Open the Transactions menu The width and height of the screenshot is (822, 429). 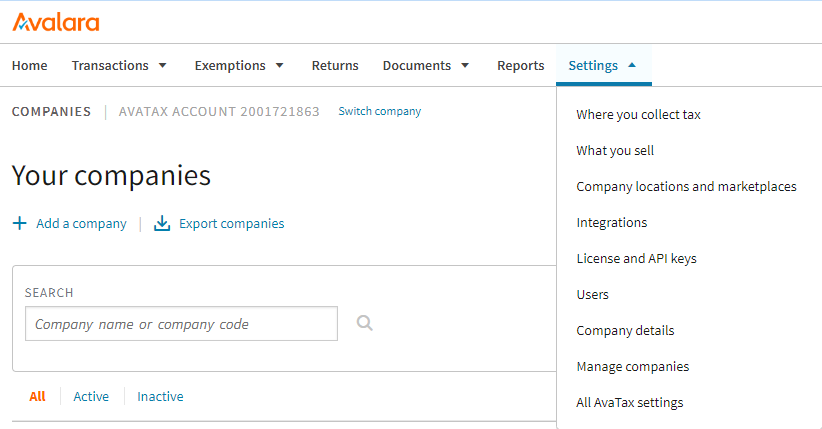click(x=110, y=66)
